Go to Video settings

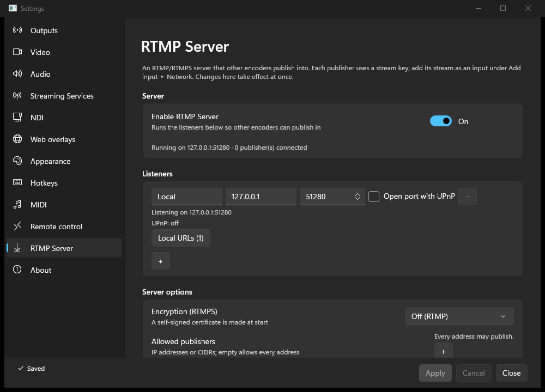64,52
